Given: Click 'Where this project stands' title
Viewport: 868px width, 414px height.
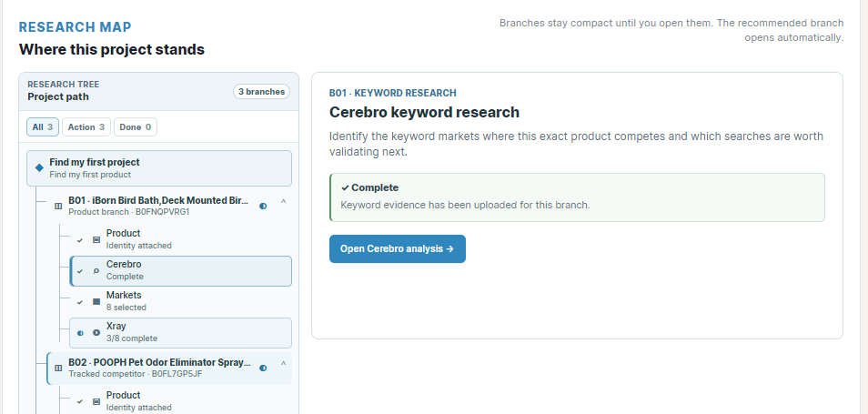Looking at the screenshot, I should point(112,49).
